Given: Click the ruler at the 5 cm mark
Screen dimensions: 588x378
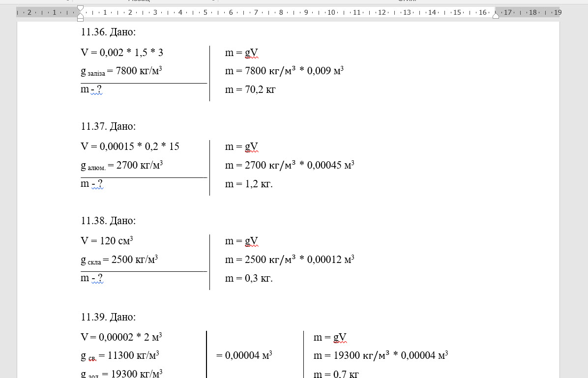Looking at the screenshot, I should (205, 12).
